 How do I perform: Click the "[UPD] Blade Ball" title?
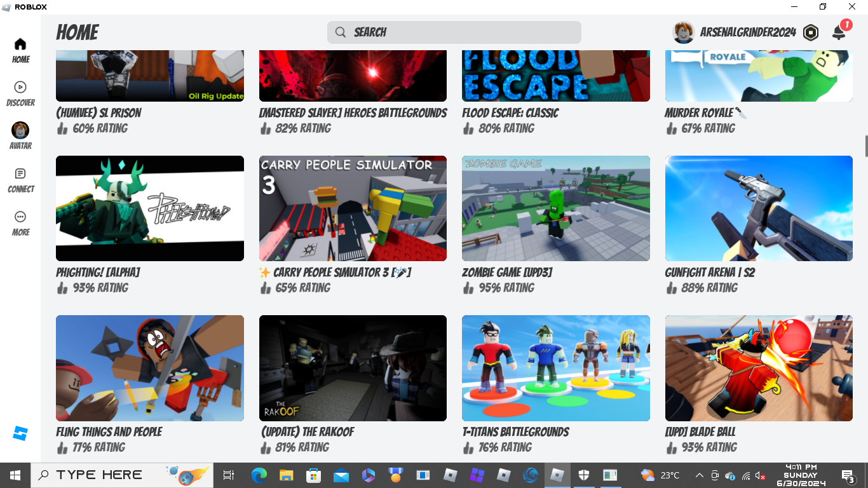coord(700,432)
